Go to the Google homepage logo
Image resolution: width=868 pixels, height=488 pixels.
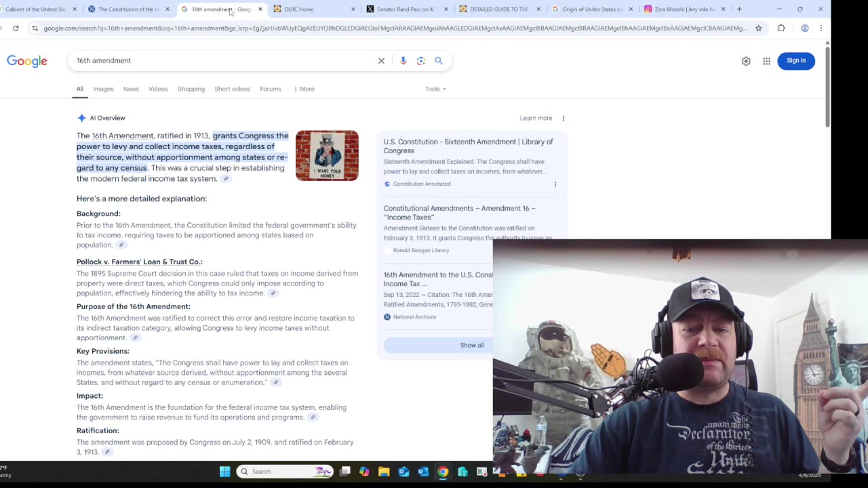(27, 61)
